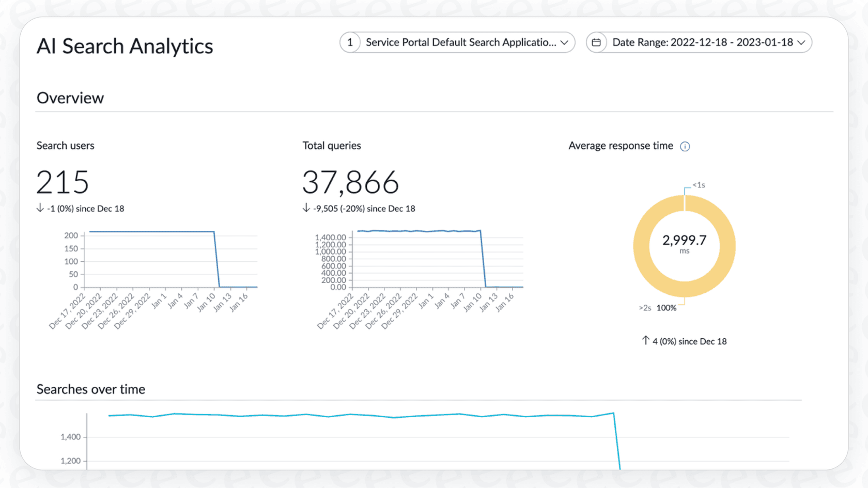This screenshot has height=488, width=868.
Task: Click the ">2s" legend label under the donut
Action: 644,307
